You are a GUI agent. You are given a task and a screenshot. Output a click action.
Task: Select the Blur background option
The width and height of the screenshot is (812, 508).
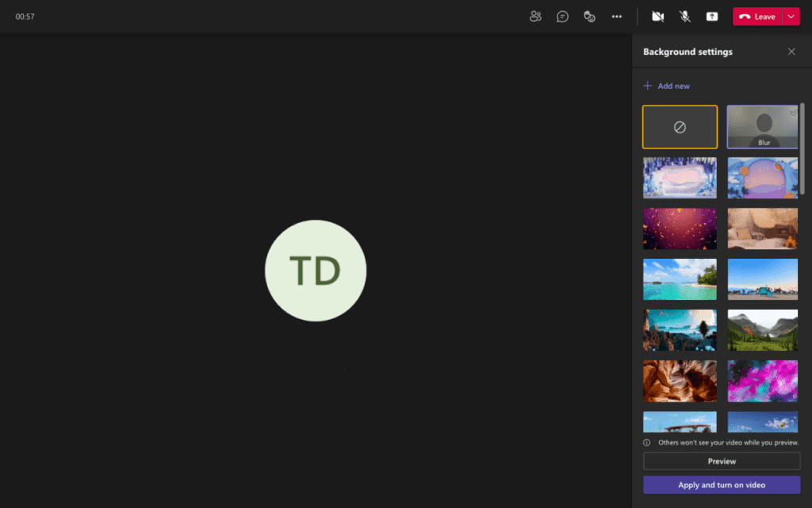[x=763, y=127]
